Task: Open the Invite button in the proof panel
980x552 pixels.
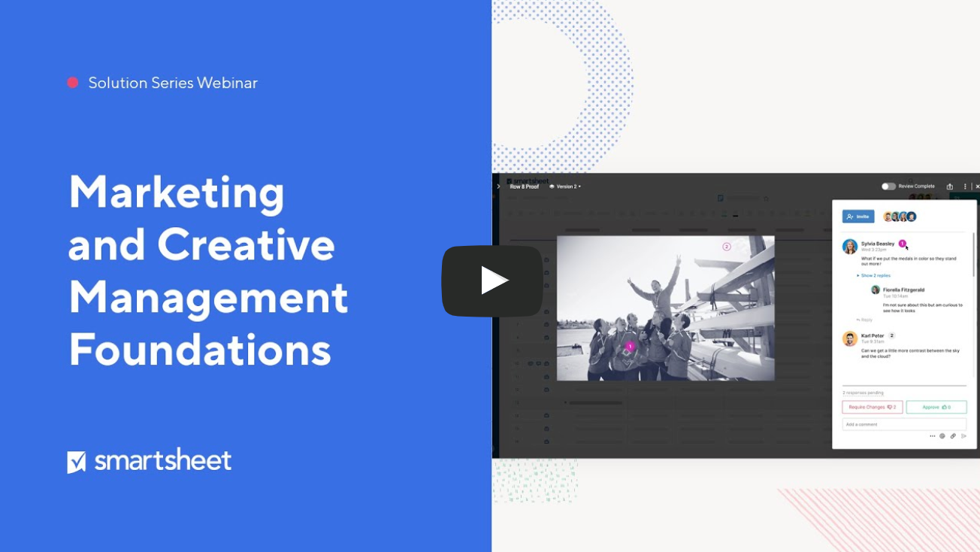Action: tap(858, 217)
